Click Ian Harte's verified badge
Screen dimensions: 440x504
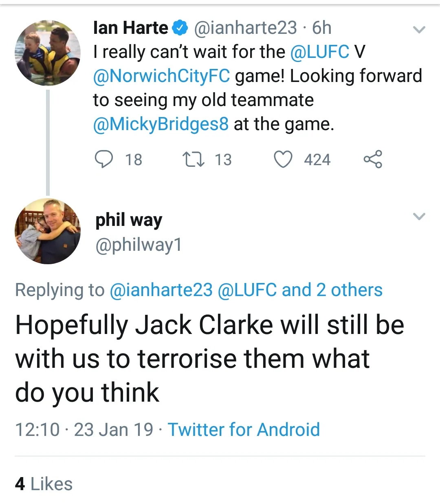[x=180, y=28]
